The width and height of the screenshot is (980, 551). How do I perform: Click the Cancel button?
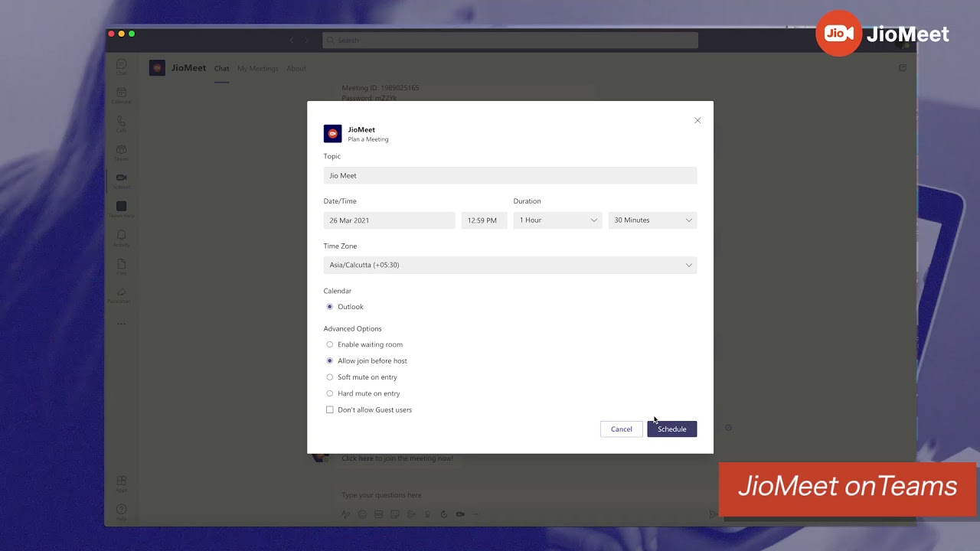click(x=622, y=429)
